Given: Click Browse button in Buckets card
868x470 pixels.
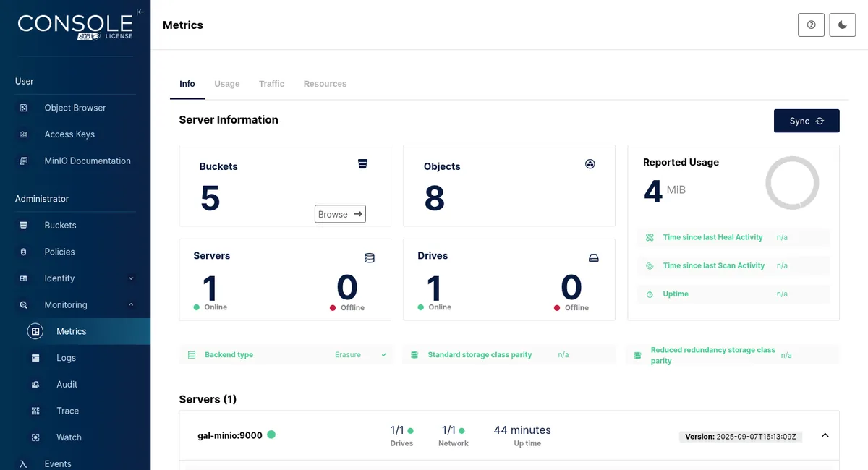Looking at the screenshot, I should pyautogui.click(x=340, y=214).
